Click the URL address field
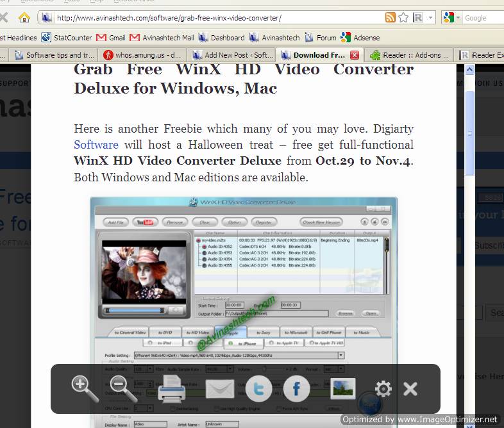Viewport: 504px width, 428px height. click(x=219, y=18)
